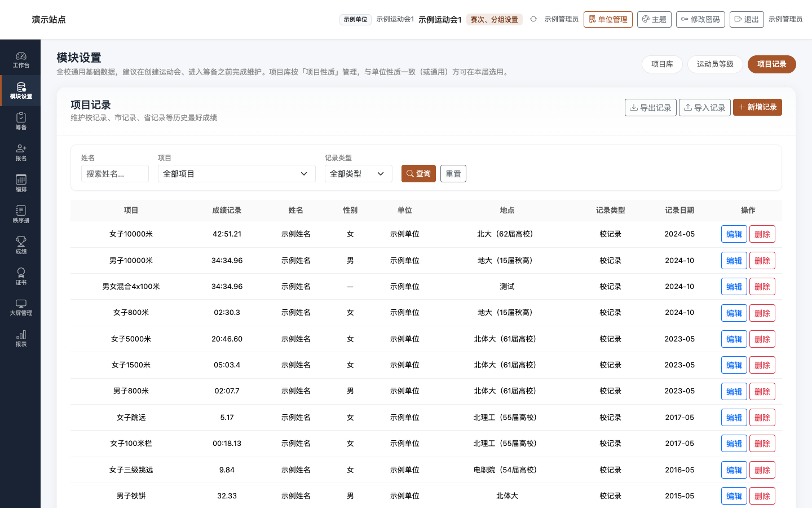Screen dimensions: 812x508
Task: Edit the 女子100米栏 record
Action: pos(734,444)
